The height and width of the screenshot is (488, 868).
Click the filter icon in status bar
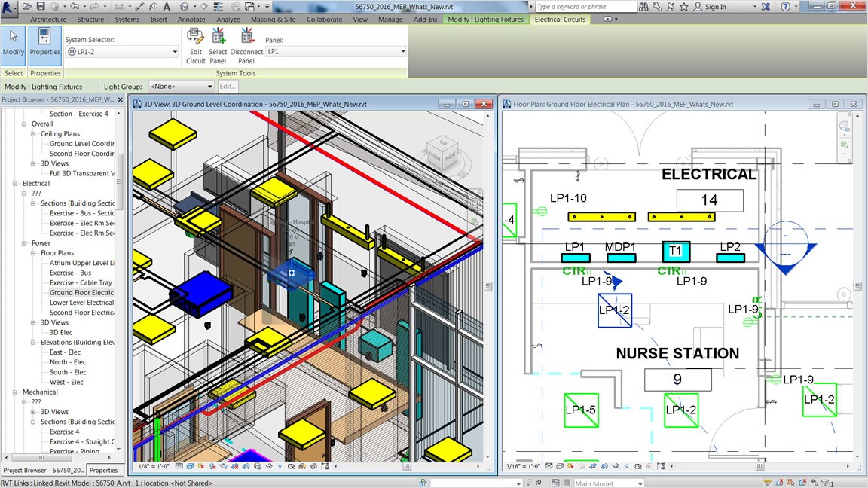click(827, 483)
